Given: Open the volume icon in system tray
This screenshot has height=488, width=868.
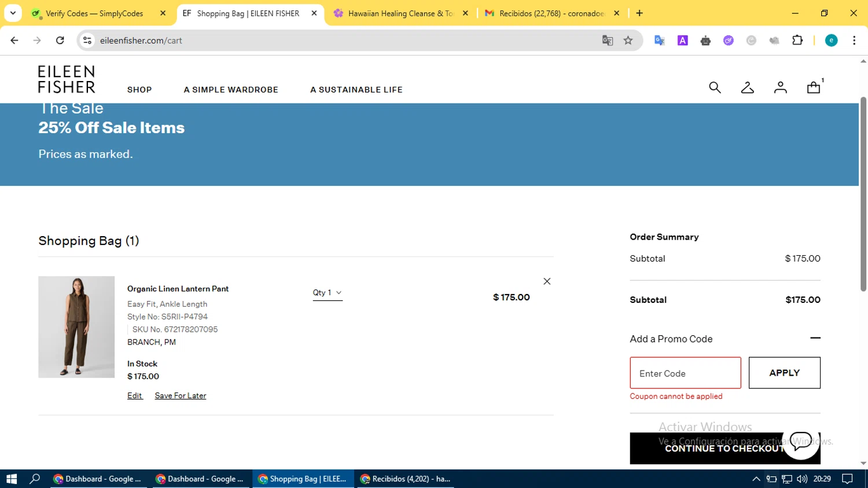Looking at the screenshot, I should click(801, 479).
